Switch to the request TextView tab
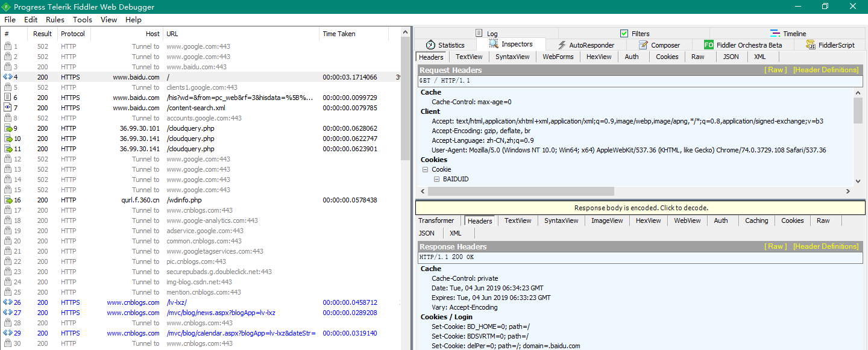 (469, 57)
